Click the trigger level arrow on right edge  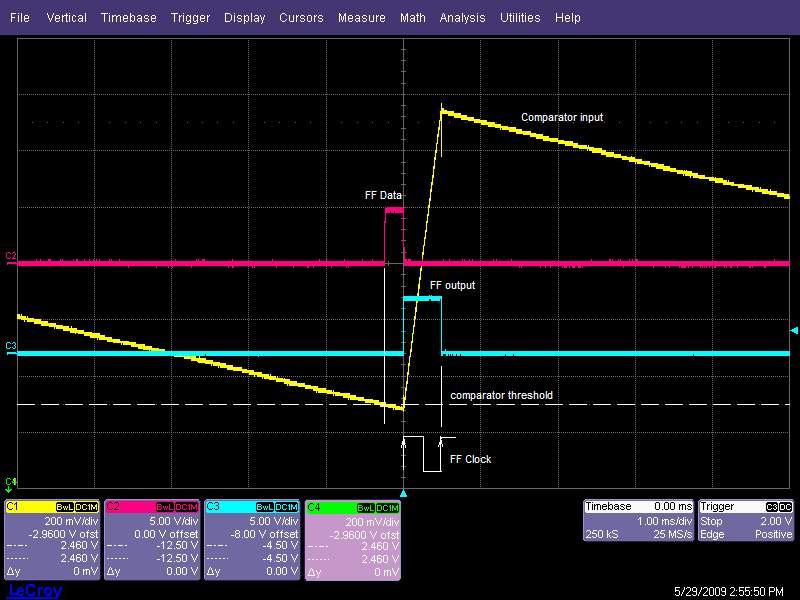point(794,330)
